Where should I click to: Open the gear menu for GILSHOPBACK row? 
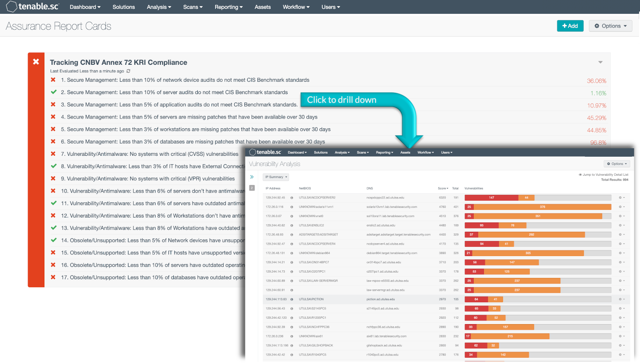[x=622, y=345]
